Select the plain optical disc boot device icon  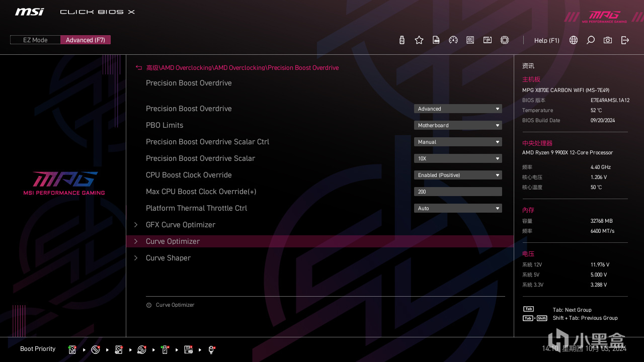96,349
